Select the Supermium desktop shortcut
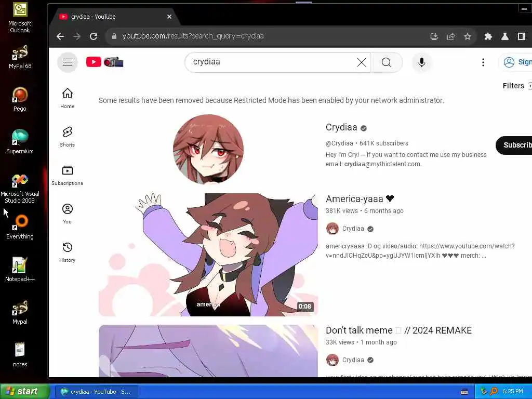Image resolution: width=532 pixels, height=399 pixels. click(20, 142)
